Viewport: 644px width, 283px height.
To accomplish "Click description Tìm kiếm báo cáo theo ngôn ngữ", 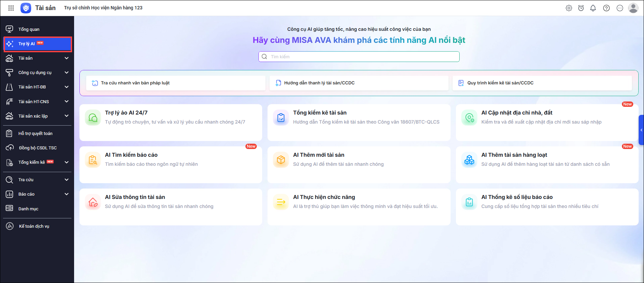I will click(x=151, y=164).
